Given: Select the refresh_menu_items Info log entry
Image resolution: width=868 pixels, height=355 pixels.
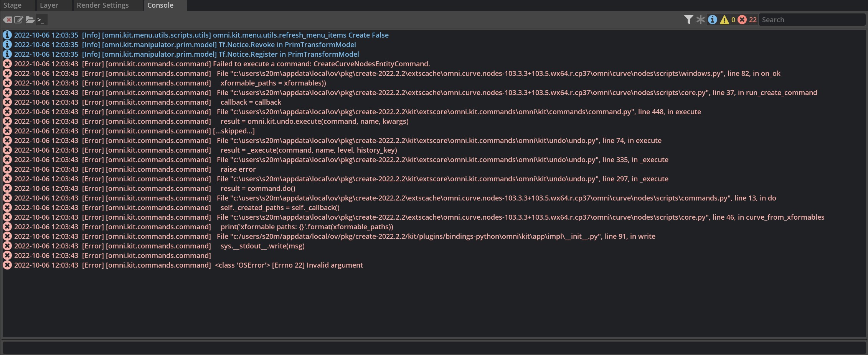Looking at the screenshot, I should [x=434, y=35].
